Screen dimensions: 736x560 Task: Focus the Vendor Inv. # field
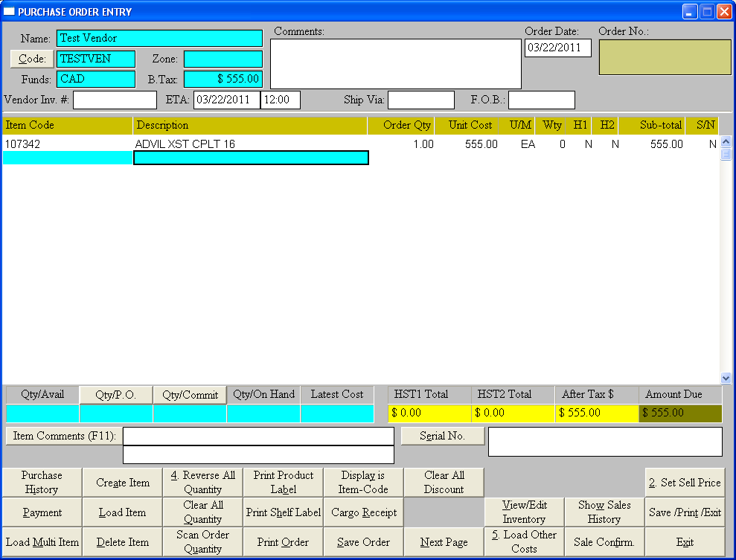point(115,100)
